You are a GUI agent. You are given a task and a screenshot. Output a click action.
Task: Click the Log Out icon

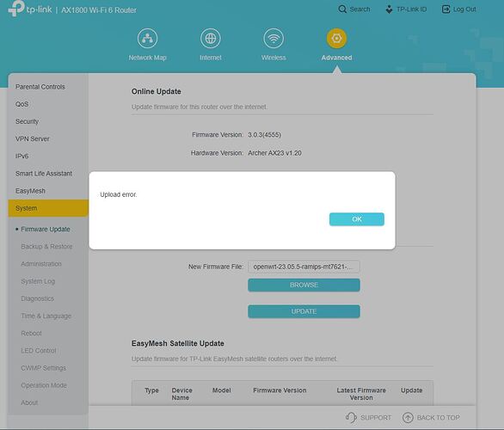tap(446, 9)
